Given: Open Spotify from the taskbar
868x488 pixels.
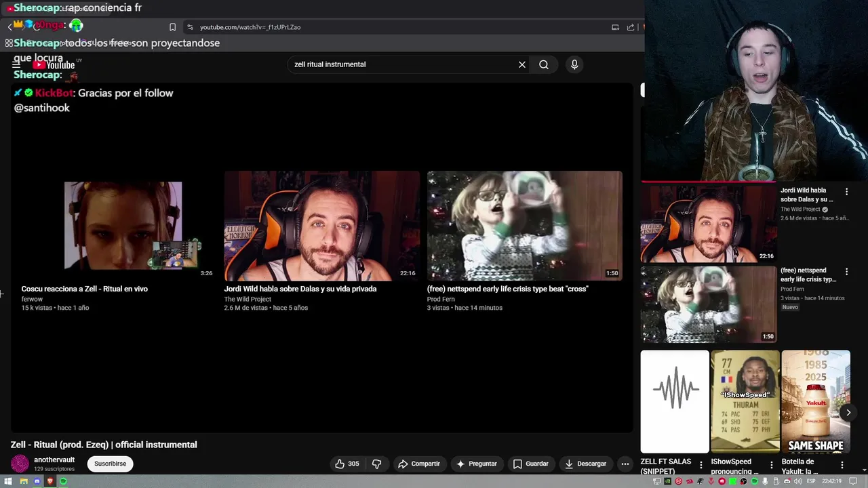Looking at the screenshot, I should coord(64,481).
